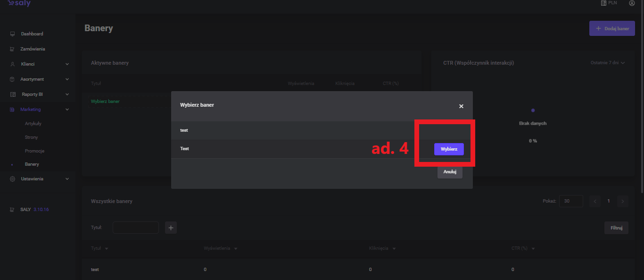
Task: Click the PLN currency icon
Action: [603, 3]
